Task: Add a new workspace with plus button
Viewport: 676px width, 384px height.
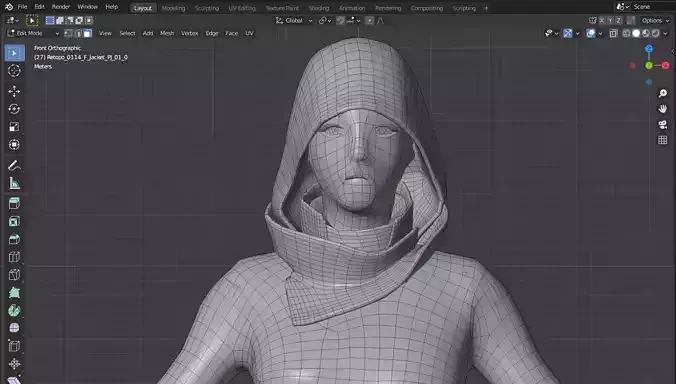Action: [486, 8]
